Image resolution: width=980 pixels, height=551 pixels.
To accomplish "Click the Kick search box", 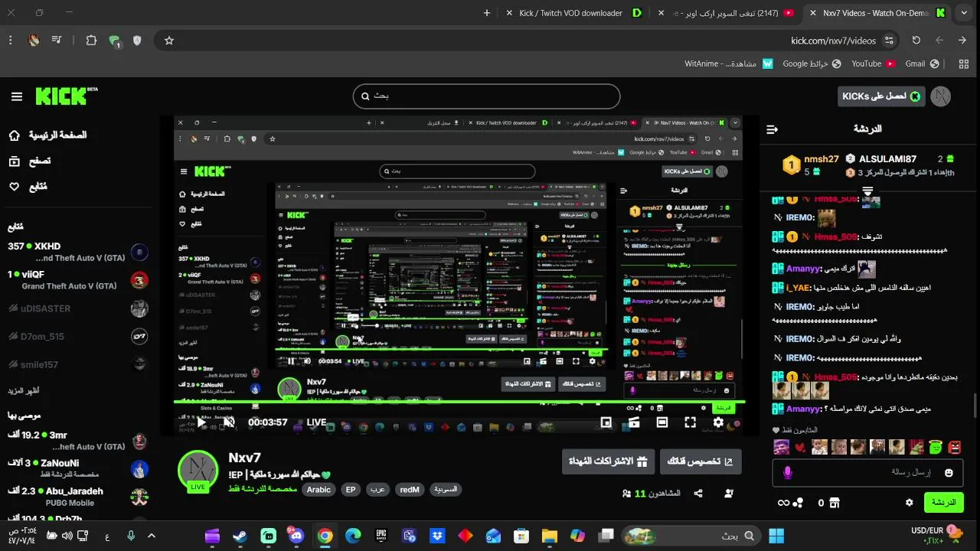I will pos(486,96).
